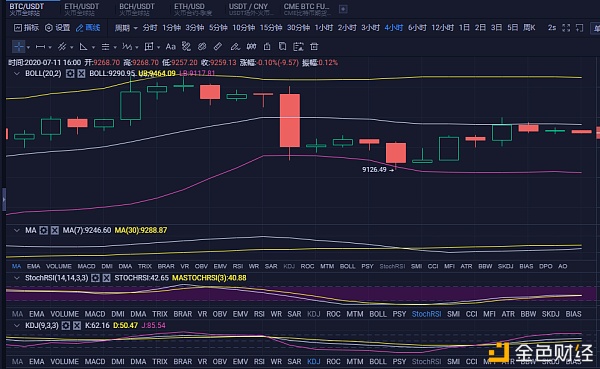This screenshot has height=369, width=600.
Task: Click the large red candlestick body
Action: tap(290, 121)
